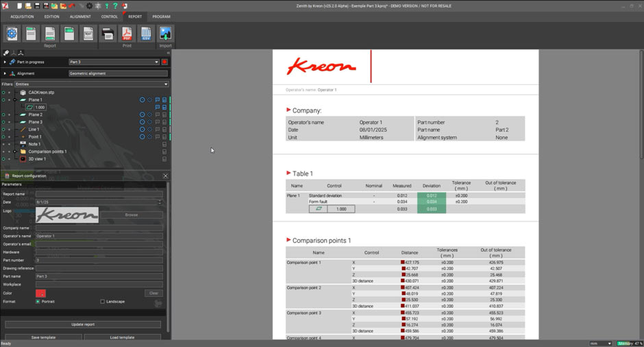Open report configuration settings icon
644x347 pixels.
pos(12,33)
